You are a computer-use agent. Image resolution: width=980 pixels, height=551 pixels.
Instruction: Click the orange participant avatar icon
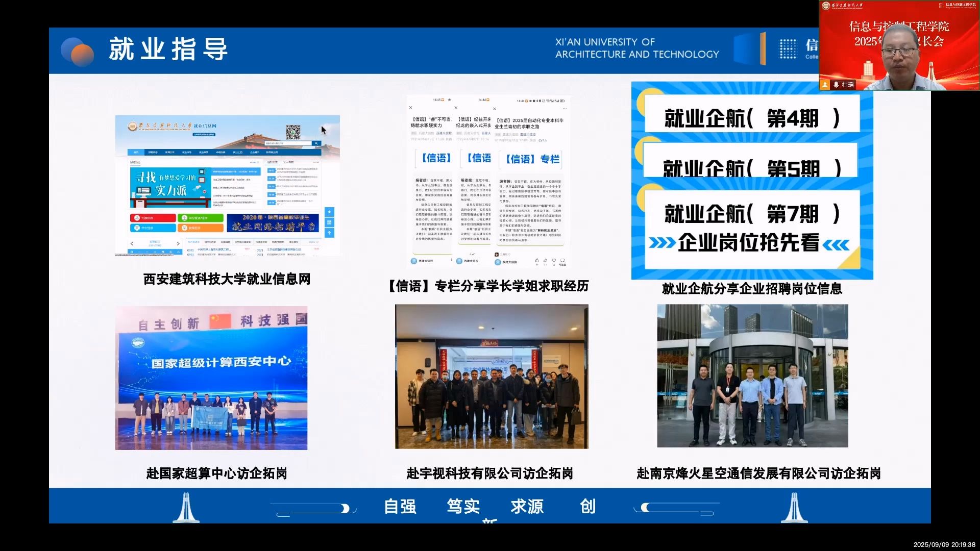click(x=825, y=85)
